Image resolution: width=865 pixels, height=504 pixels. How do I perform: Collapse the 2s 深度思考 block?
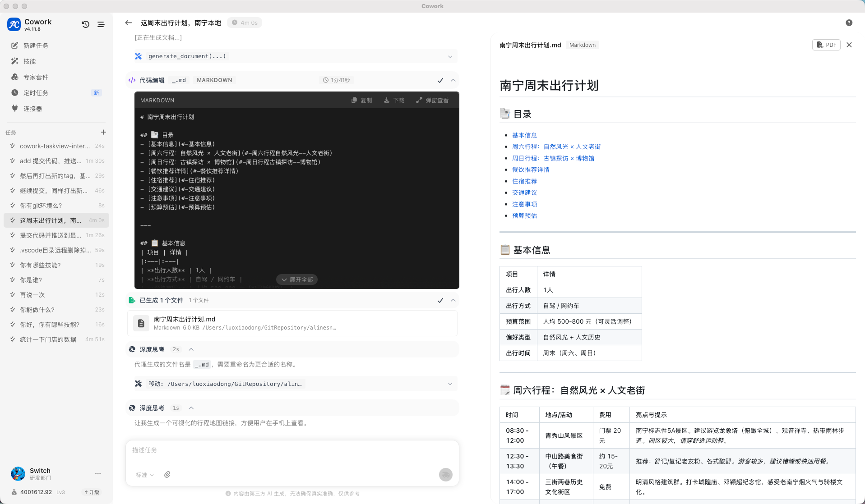click(x=191, y=349)
